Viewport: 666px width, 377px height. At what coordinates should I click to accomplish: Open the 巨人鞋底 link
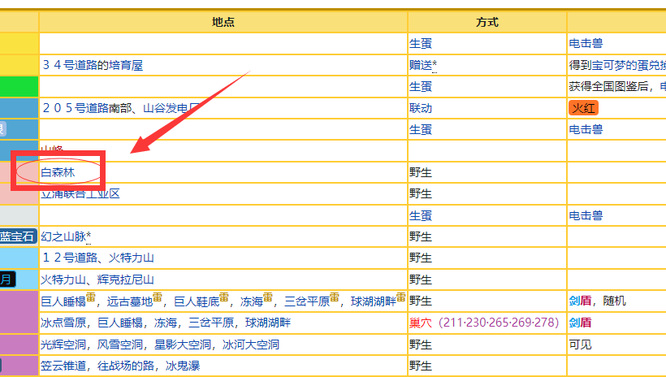click(197, 301)
